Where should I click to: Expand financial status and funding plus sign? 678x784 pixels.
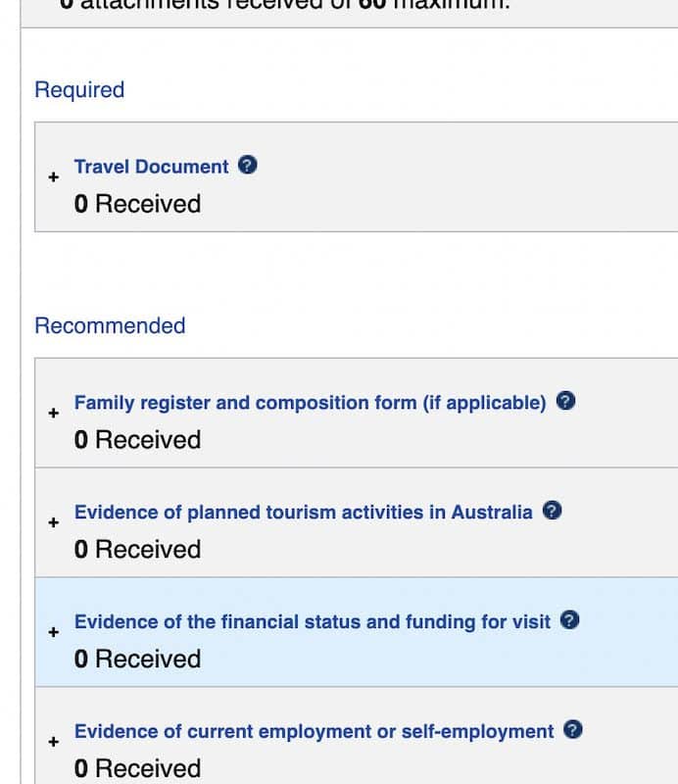pyautogui.click(x=53, y=633)
